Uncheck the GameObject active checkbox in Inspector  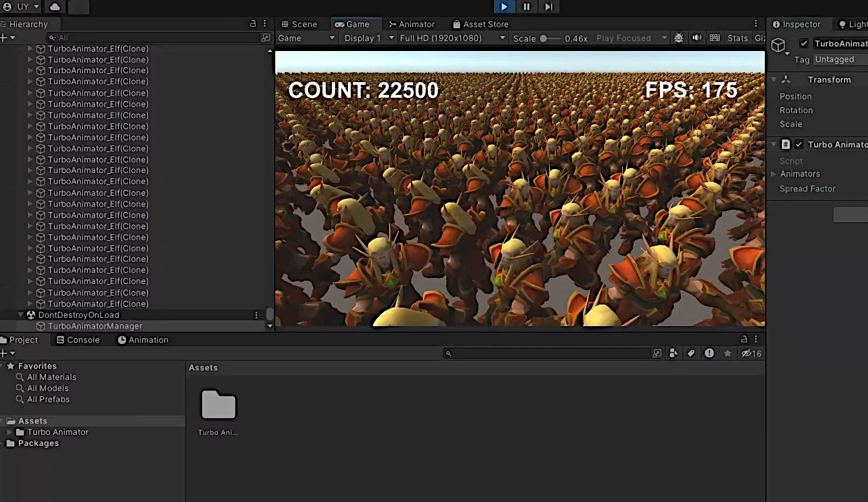[x=804, y=43]
